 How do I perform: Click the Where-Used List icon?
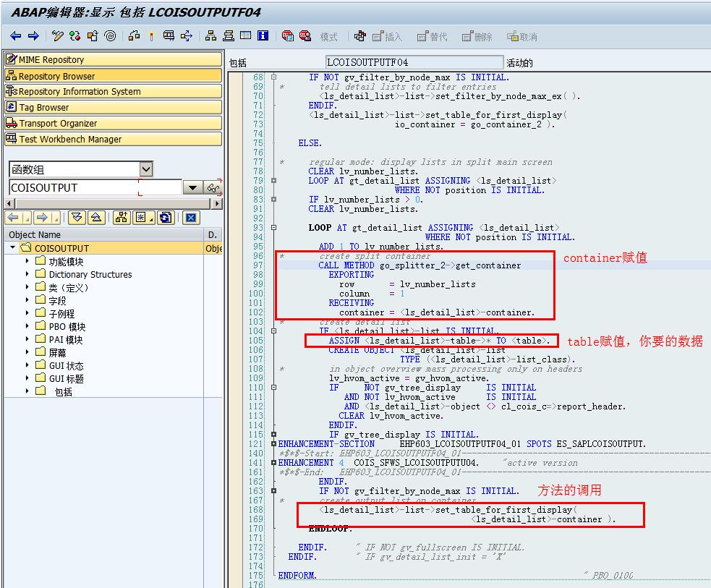[169, 36]
